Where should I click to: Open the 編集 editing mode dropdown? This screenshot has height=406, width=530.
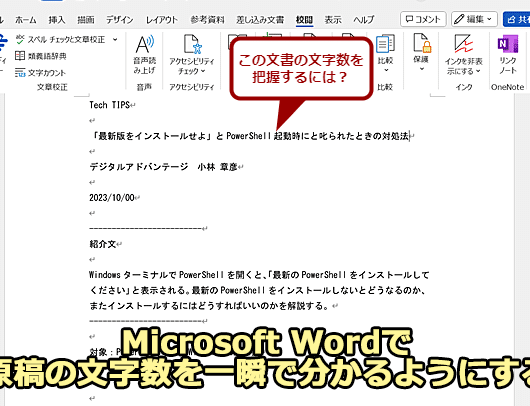474,19
